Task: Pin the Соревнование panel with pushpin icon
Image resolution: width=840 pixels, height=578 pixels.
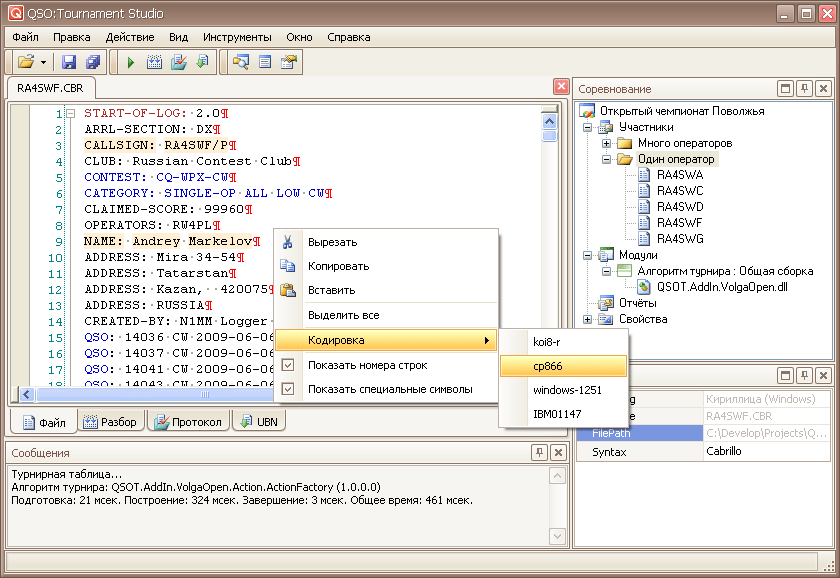Action: (804, 89)
